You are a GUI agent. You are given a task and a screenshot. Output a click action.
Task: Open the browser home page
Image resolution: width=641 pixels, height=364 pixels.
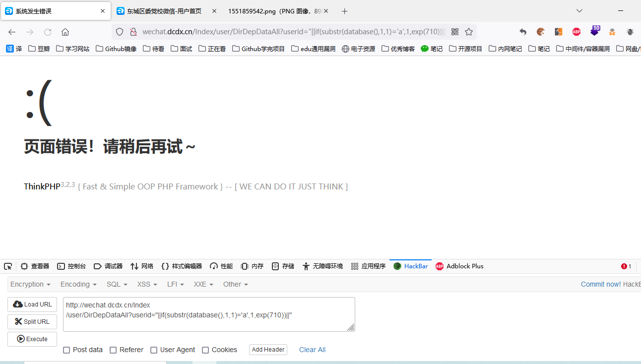point(65,32)
